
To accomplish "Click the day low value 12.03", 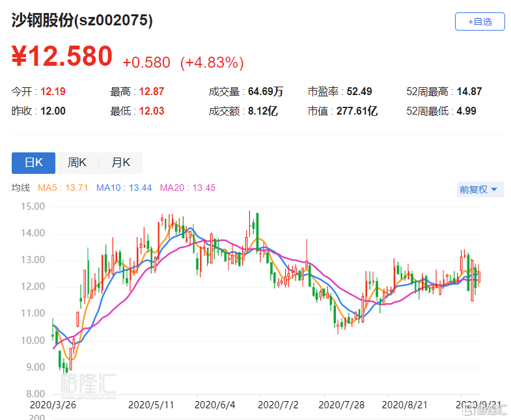I will [x=152, y=111].
